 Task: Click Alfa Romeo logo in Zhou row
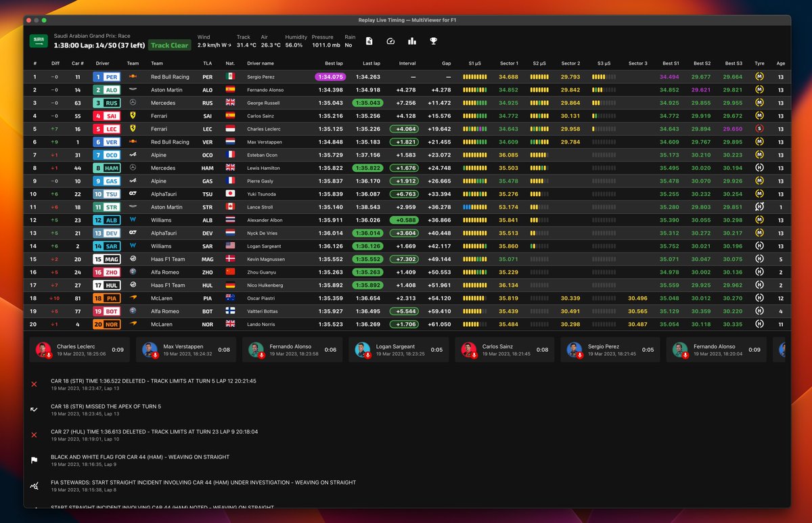[x=133, y=272]
